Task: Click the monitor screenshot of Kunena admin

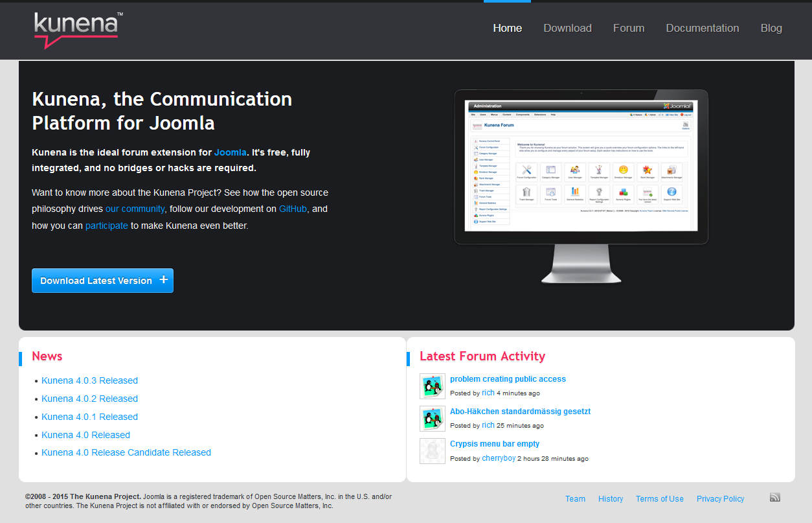Action: (581, 186)
